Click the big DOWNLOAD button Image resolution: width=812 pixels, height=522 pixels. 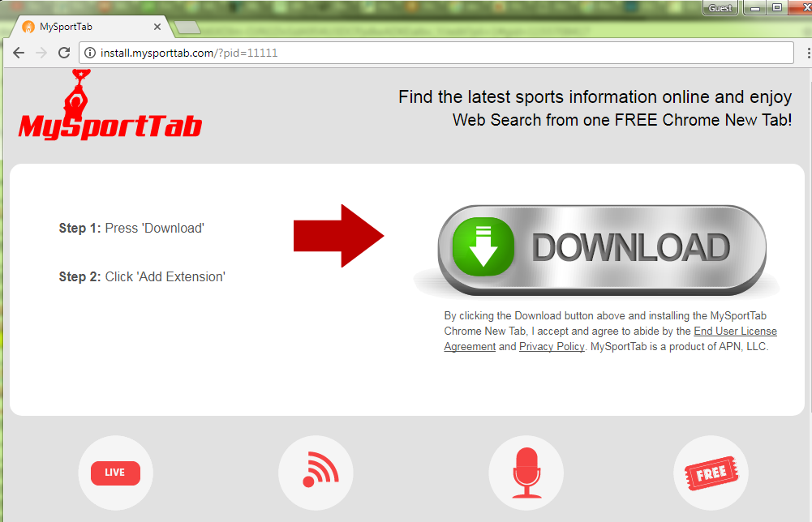[602, 250]
